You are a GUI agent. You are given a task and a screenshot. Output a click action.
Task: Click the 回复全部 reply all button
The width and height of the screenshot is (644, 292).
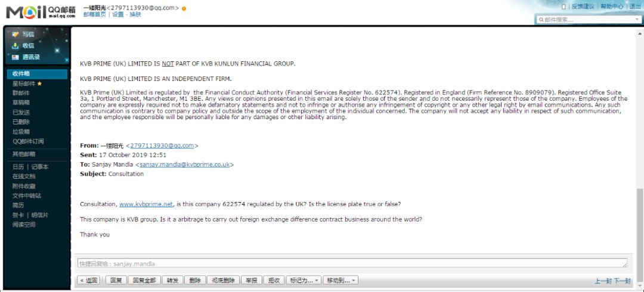tap(144, 281)
